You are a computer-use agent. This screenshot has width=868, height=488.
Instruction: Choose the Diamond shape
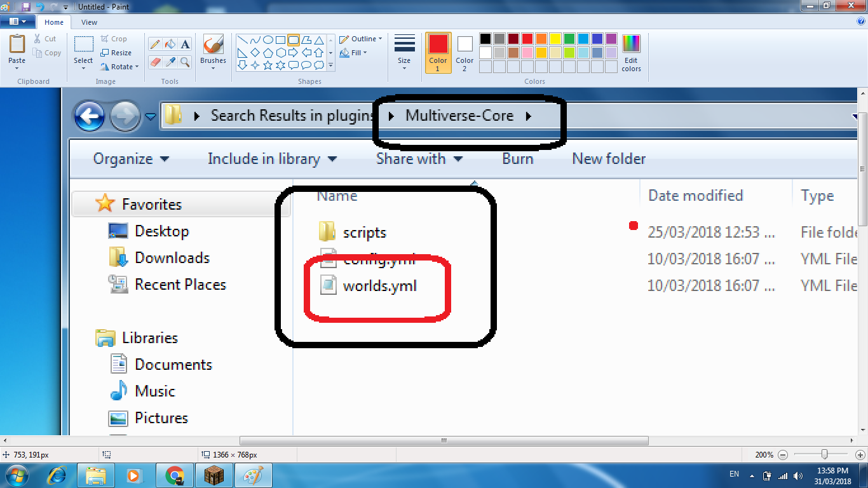click(255, 52)
